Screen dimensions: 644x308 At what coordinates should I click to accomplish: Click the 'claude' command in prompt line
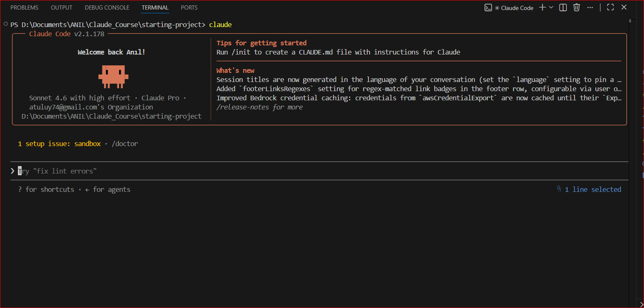(x=220, y=25)
